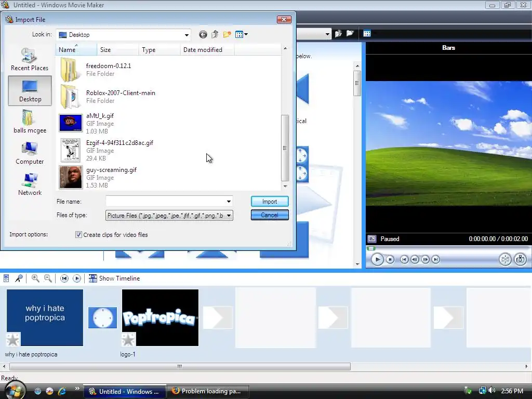Click the Import button
The width and height of the screenshot is (532, 399).
(x=270, y=201)
